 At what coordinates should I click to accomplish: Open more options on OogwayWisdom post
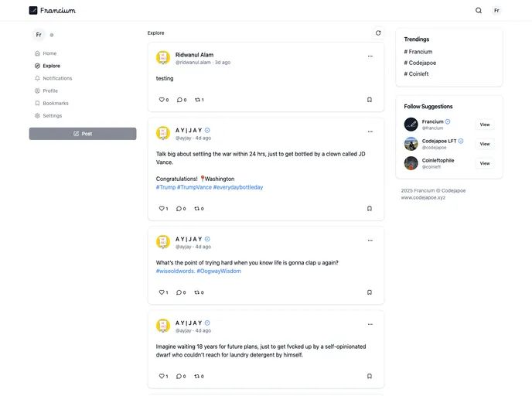coord(370,241)
